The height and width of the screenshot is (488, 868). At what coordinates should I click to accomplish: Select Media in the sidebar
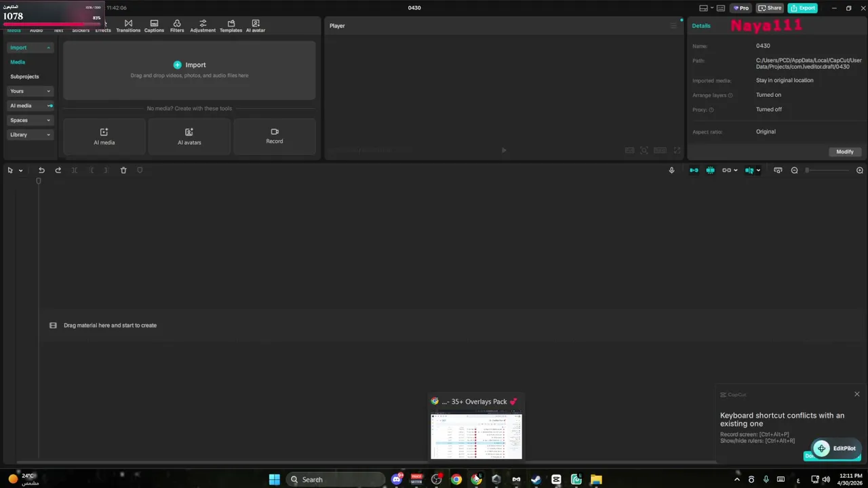tap(18, 62)
